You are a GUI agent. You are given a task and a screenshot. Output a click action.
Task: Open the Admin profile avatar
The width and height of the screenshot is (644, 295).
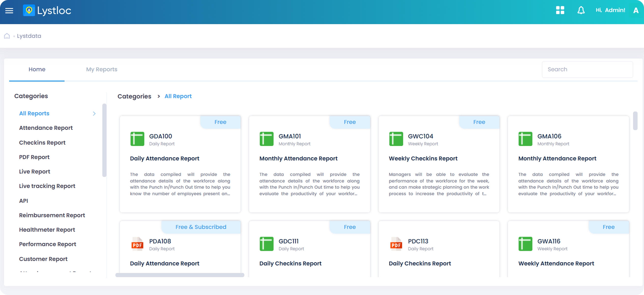coord(636,10)
